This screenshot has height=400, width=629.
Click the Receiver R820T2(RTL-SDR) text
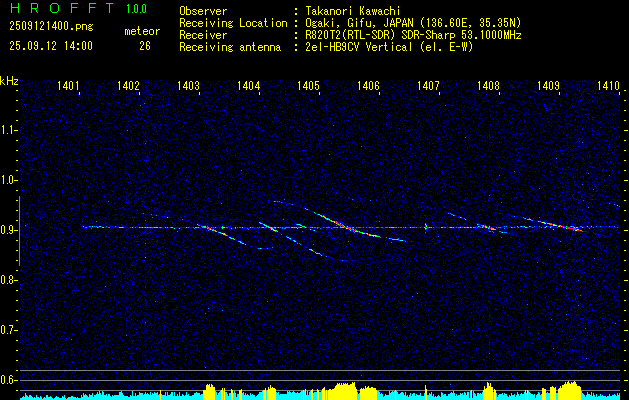(x=413, y=35)
